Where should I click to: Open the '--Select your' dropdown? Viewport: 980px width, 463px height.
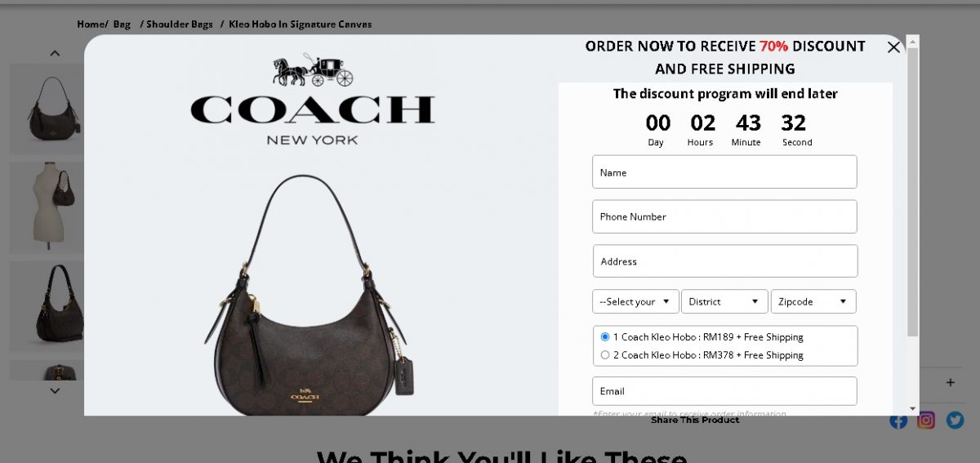point(635,301)
